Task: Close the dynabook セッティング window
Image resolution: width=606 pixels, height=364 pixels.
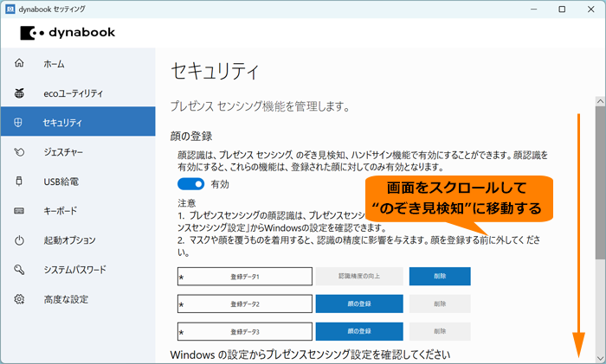Action: [591, 9]
